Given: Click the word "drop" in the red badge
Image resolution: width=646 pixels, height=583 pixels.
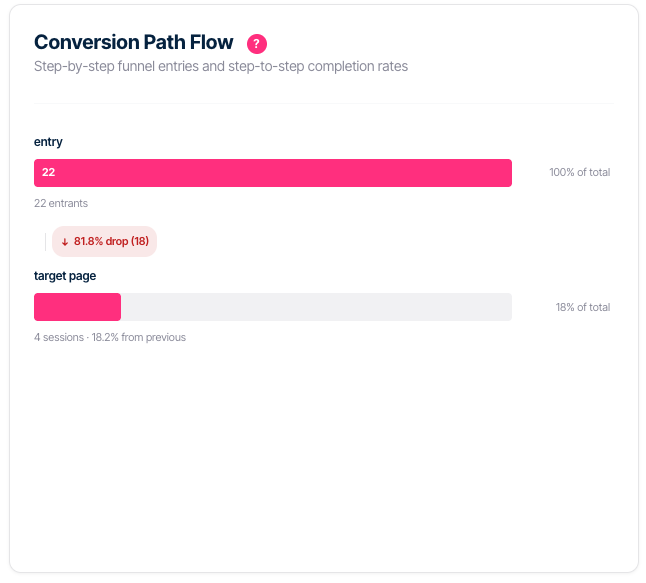Looking at the screenshot, I should pos(117,242).
